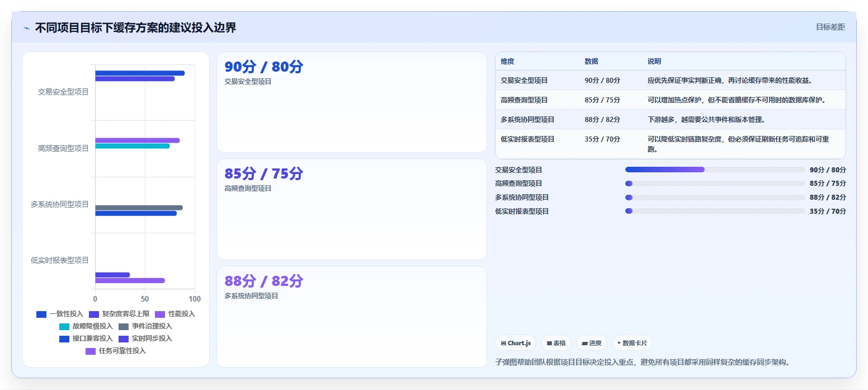Select the 85分 / 75分 data card
868x390 pixels.
coord(352,209)
